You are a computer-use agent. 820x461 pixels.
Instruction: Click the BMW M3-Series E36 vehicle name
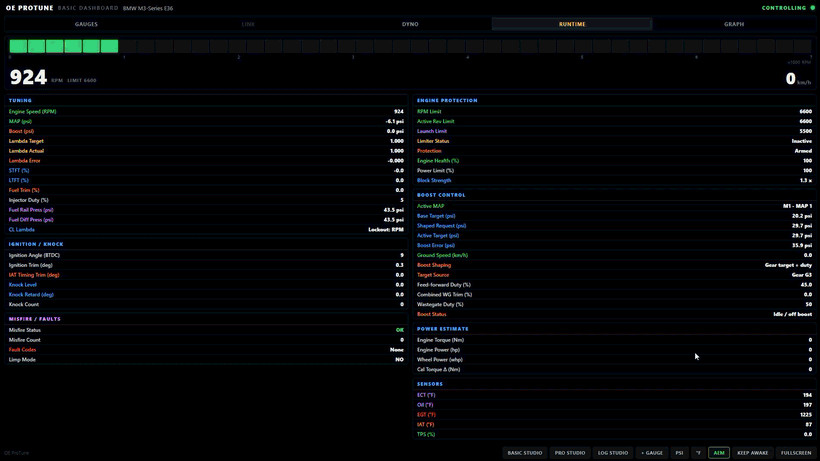[148, 8]
